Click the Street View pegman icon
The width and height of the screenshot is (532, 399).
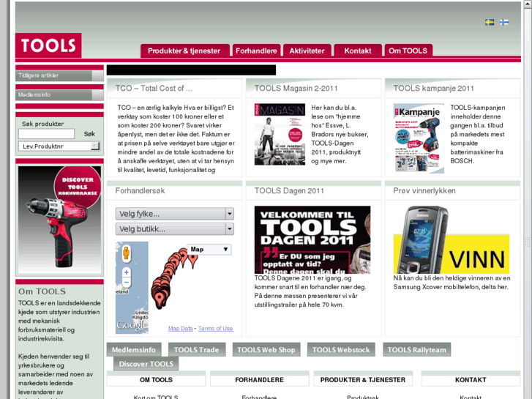click(126, 253)
